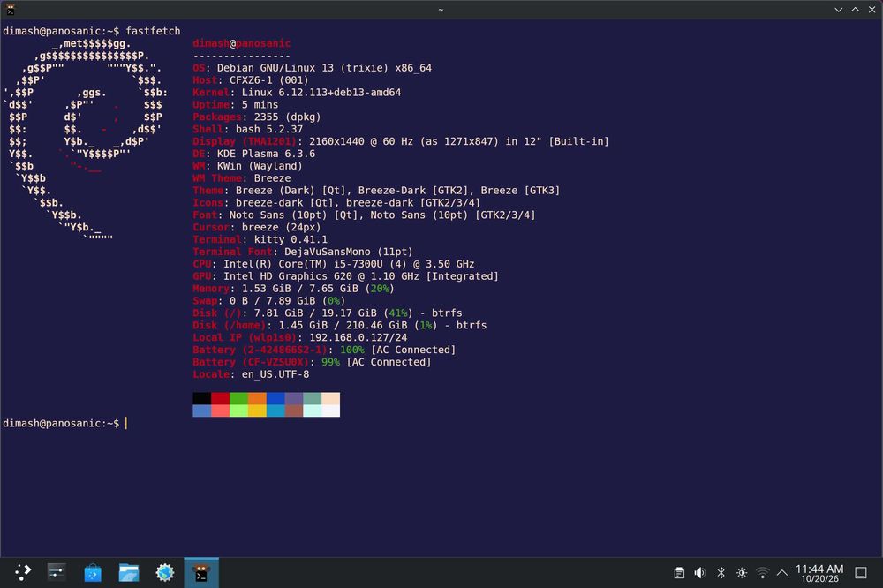Open the Bluetooth tray icon
Screen dimensions: 883x588
click(x=721, y=573)
